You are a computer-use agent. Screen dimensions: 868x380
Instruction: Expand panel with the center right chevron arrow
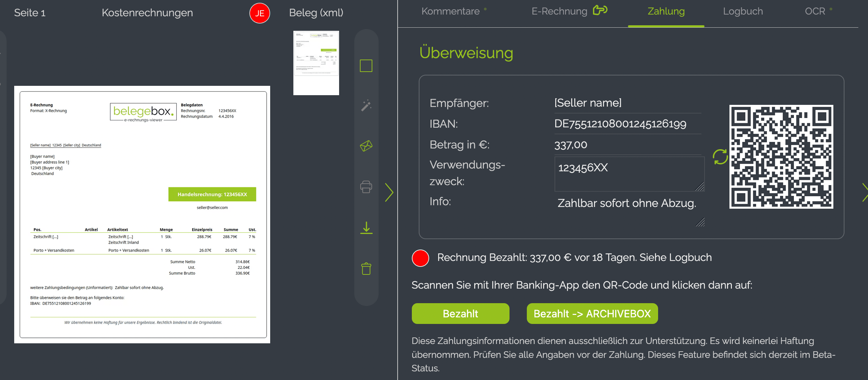tap(389, 192)
